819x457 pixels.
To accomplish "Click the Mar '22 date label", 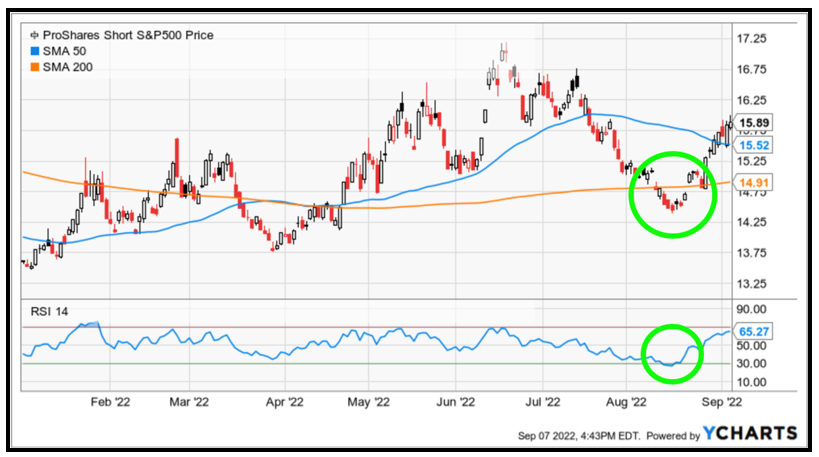I will tap(189, 402).
